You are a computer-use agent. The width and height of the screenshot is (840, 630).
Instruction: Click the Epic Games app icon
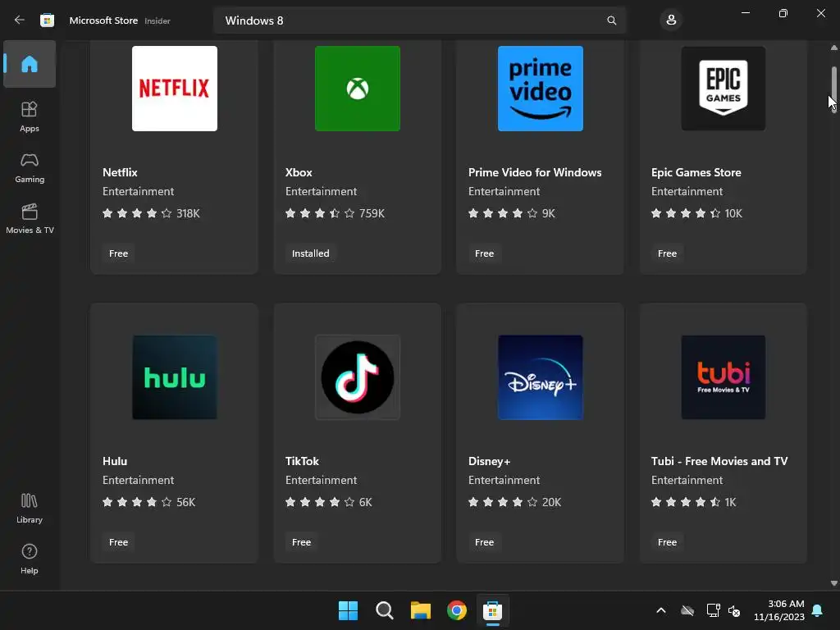pos(724,89)
